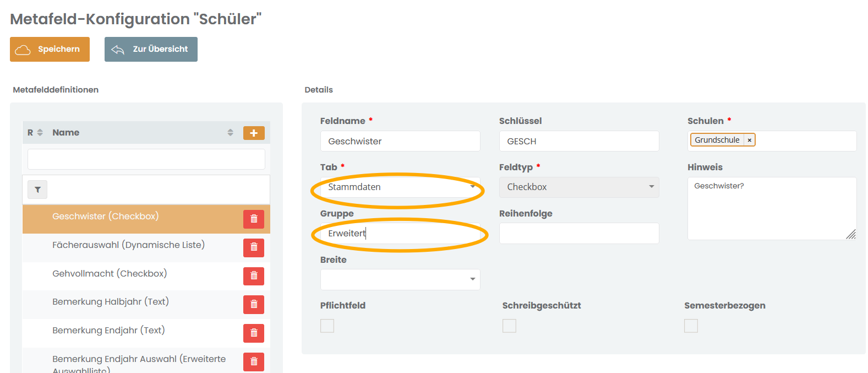Delete the Fächerauswahl metafield via trash icon
868x373 pixels.
pos(254,247)
